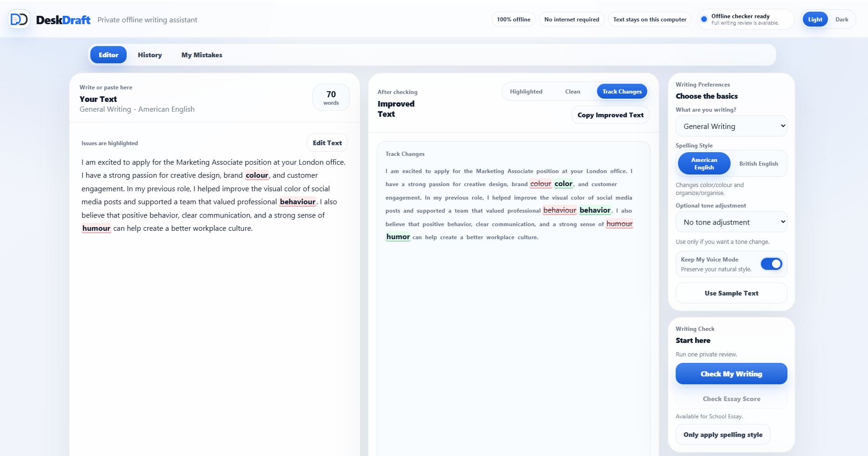Click the green inserted word color
The image size is (868, 456).
tap(563, 184)
